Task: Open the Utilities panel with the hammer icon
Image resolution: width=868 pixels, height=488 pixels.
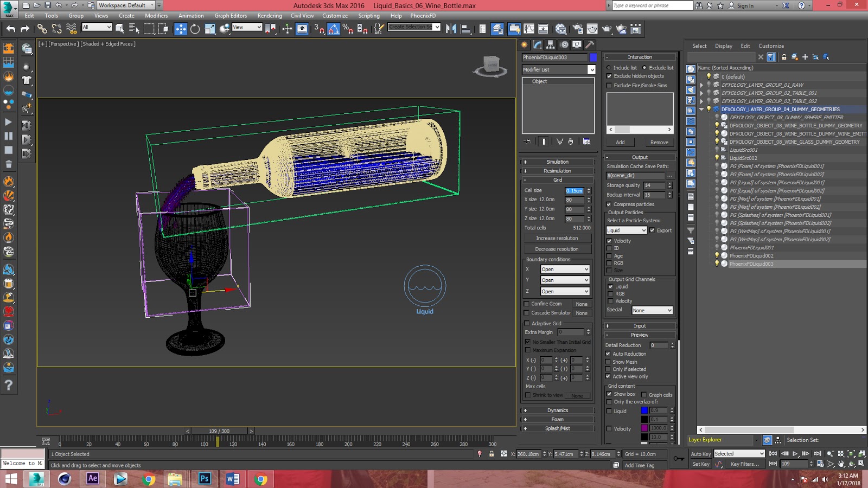Action: point(589,46)
